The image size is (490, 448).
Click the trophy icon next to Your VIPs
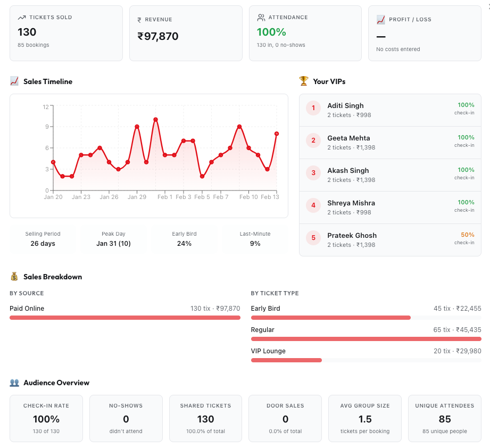304,81
